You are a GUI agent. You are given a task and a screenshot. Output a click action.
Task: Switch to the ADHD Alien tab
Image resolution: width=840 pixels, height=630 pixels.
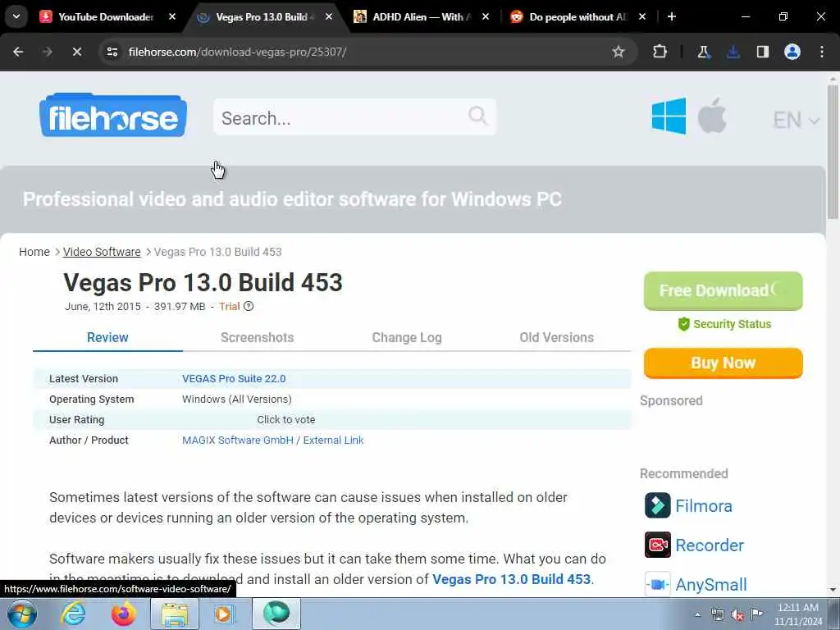pos(421,17)
